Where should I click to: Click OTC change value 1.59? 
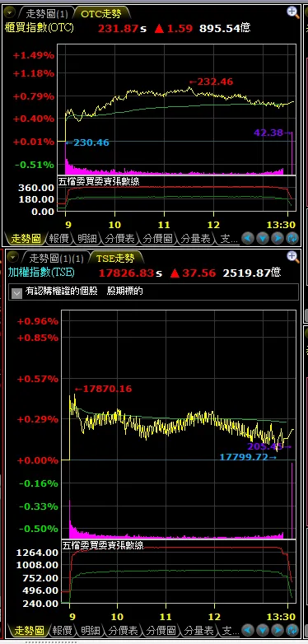point(180,28)
